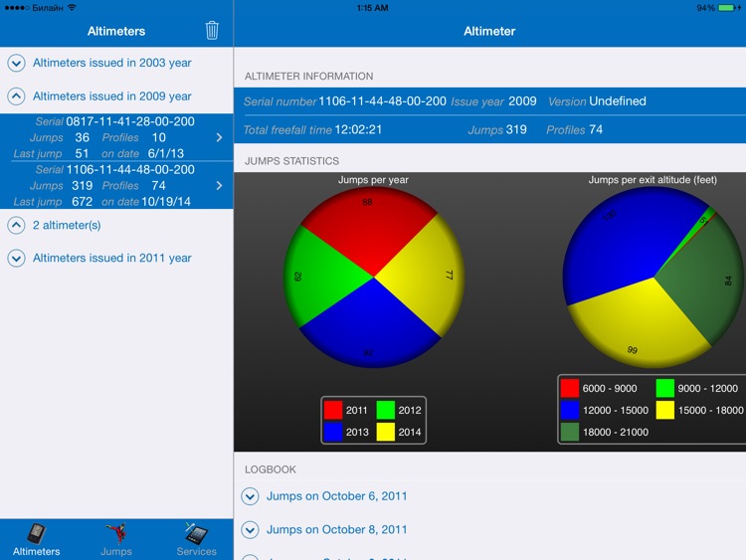
Task: Click green 9000 - 12000 legend swatch
Action: [x=665, y=388]
